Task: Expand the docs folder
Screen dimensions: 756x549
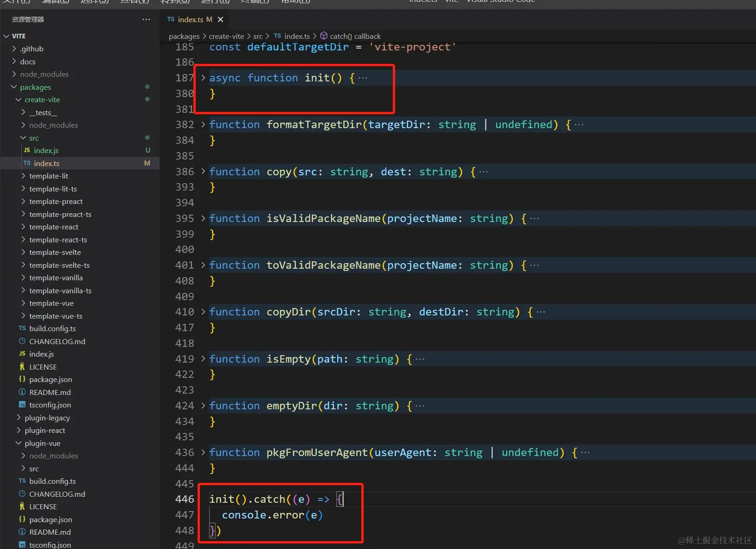Action: click(14, 62)
